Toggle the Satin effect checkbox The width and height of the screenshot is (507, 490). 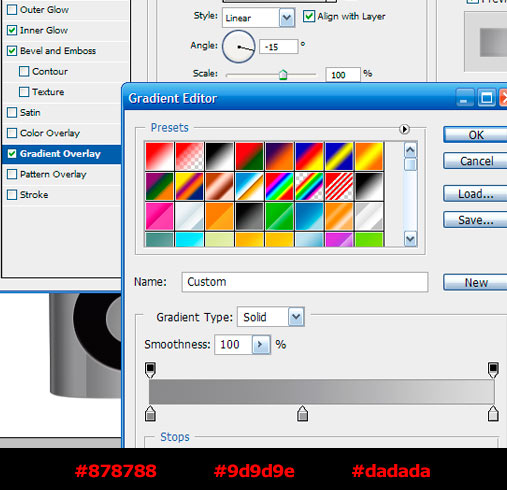click(x=12, y=112)
